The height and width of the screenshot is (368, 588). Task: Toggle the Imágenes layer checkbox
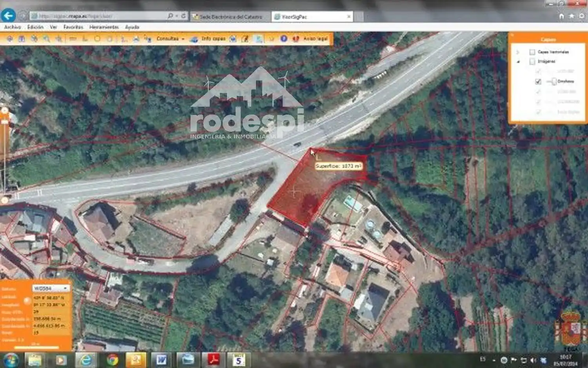[x=532, y=61]
